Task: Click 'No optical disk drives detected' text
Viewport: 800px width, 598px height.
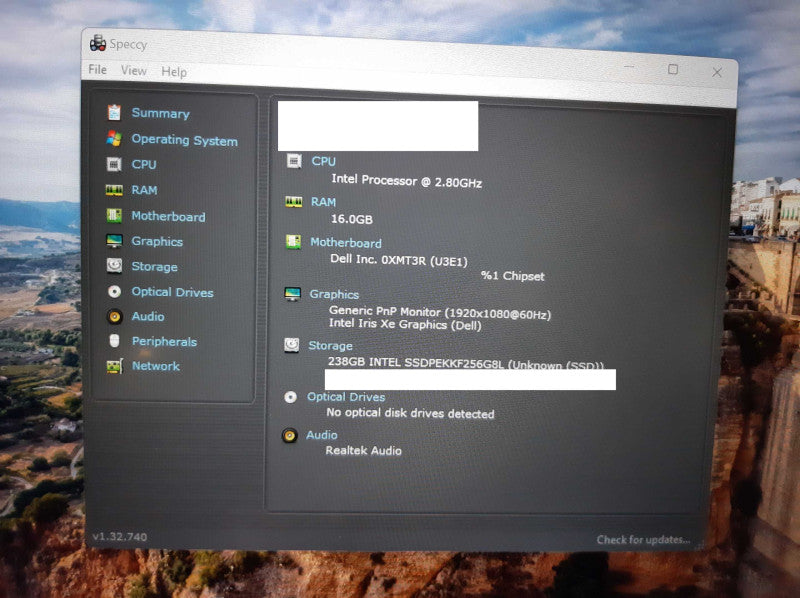Action: pos(410,413)
